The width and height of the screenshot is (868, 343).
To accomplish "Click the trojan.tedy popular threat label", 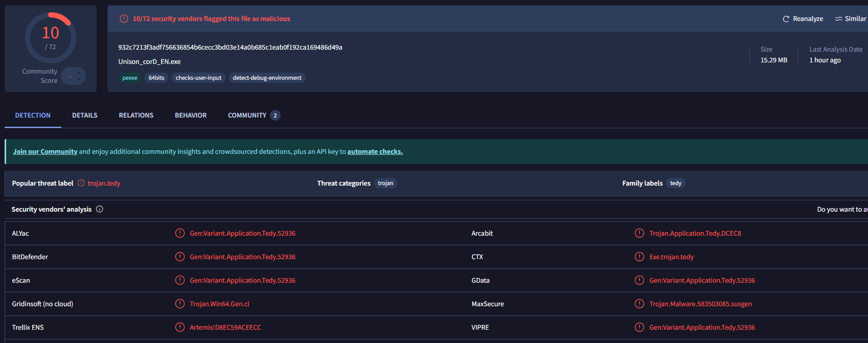I will (104, 183).
